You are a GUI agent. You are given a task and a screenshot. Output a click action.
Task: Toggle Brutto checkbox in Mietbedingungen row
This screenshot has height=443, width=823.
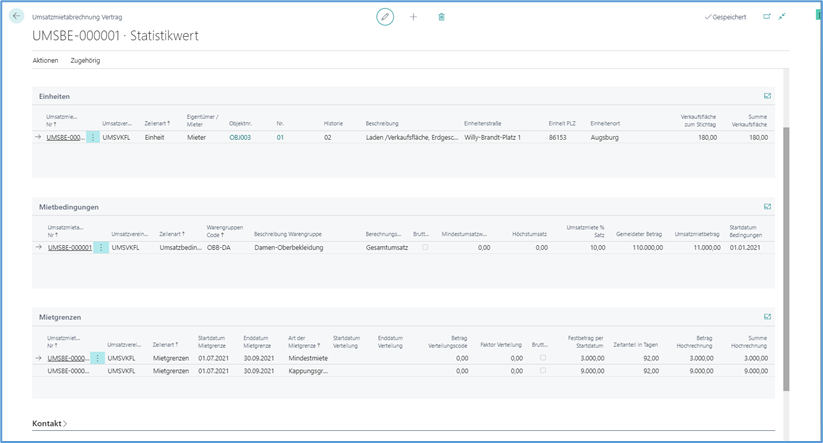(x=425, y=247)
